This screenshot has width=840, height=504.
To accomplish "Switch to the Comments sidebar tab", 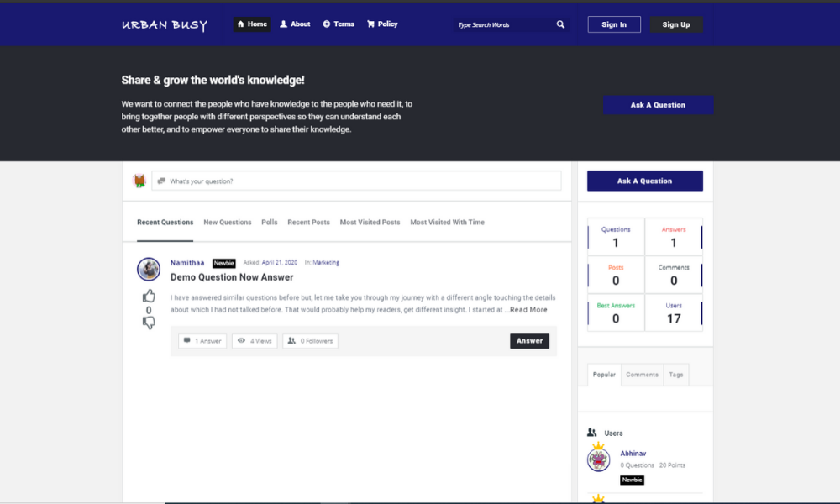I will tap(642, 375).
